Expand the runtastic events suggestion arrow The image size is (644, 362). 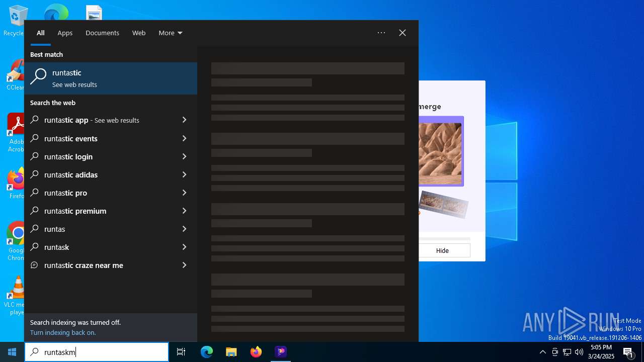click(x=184, y=138)
